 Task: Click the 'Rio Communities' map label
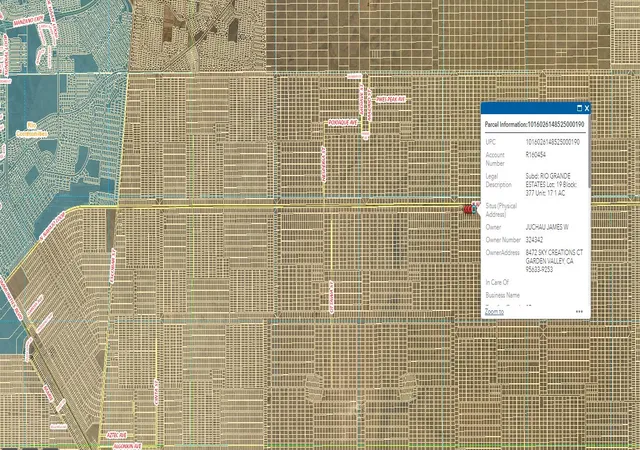[31, 129]
